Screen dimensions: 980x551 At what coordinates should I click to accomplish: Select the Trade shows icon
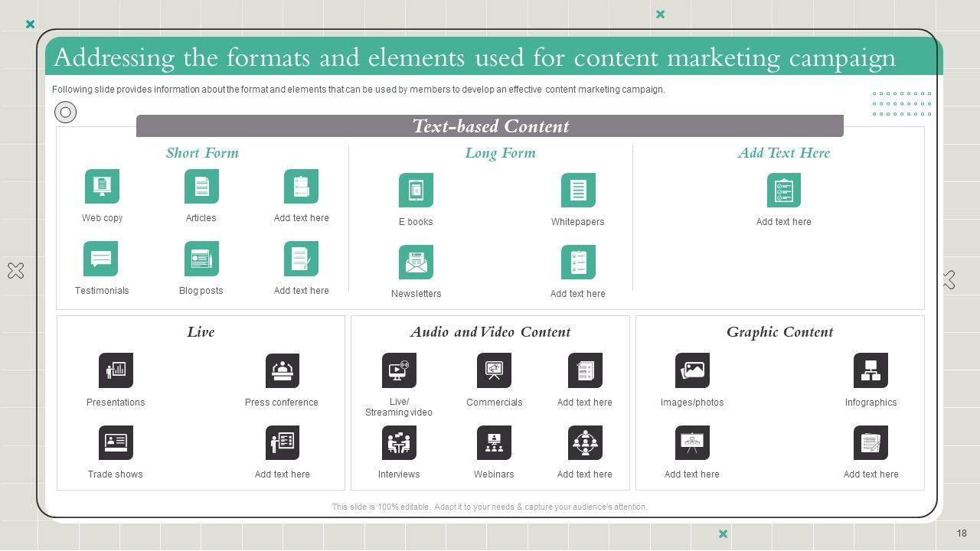(x=116, y=442)
